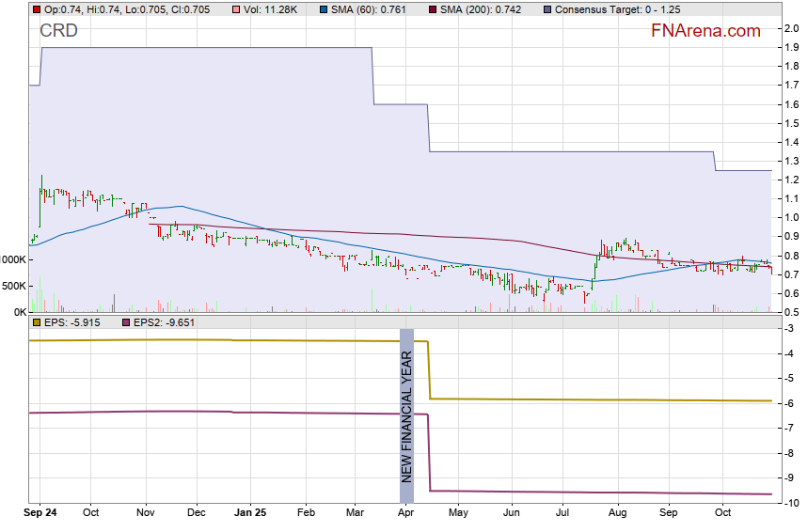Open the FNArena.com watermark link
Screen dimensions: 808x532
pyautogui.click(x=705, y=31)
